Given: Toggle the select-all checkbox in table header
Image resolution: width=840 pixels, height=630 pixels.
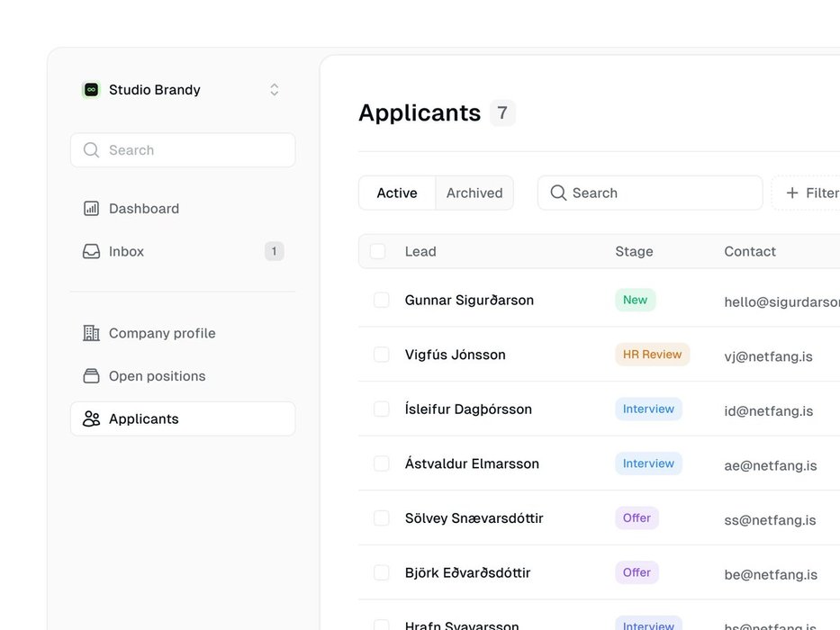Looking at the screenshot, I should (x=378, y=252).
